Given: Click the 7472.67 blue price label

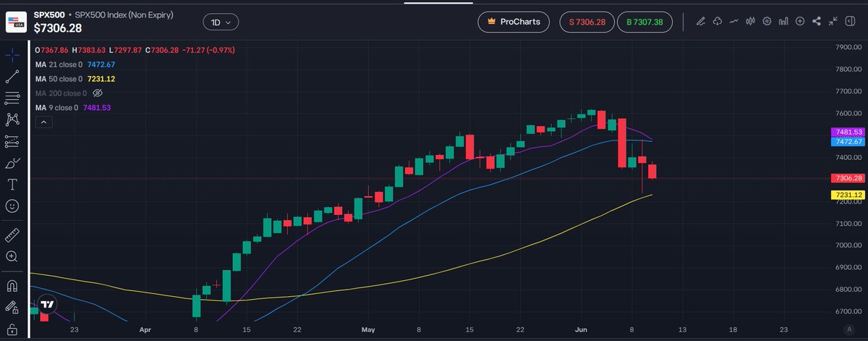Looking at the screenshot, I should 848,142.
